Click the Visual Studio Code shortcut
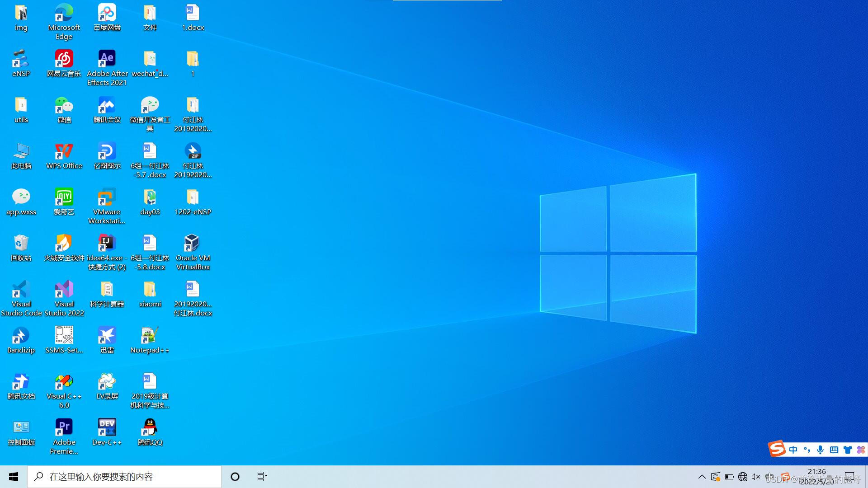 point(21,290)
